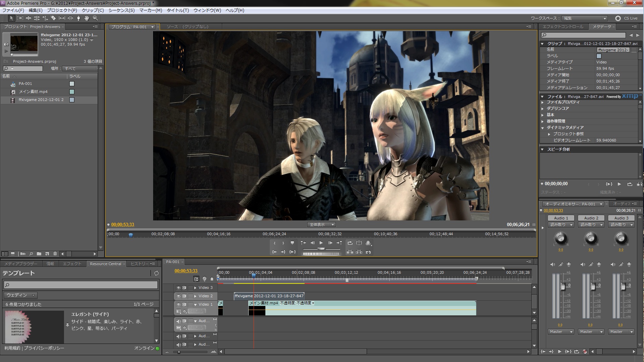
Task: Choose the Ripple Edit tool
Action: click(x=28, y=18)
